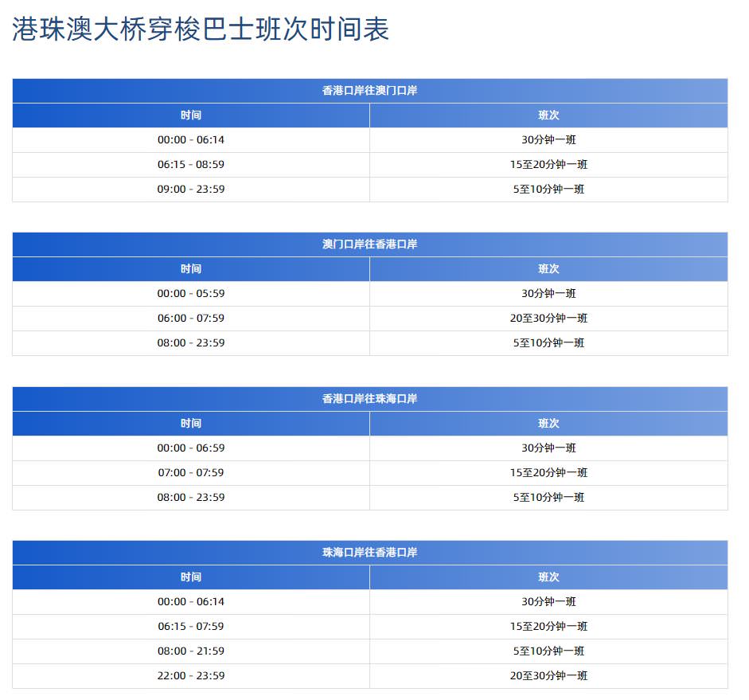Select the 珠海口岸往香港口岸 table header
This screenshot has height=700, width=749.
point(369,553)
